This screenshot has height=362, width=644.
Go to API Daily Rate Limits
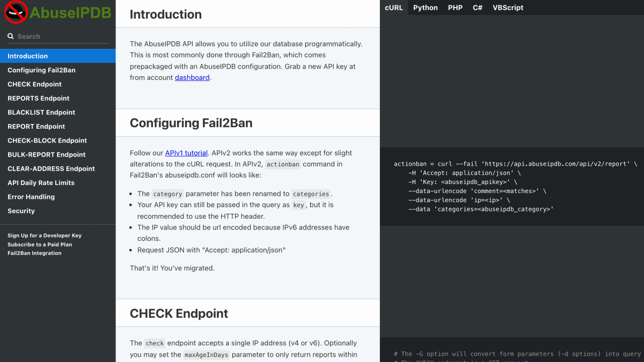click(x=57, y=183)
